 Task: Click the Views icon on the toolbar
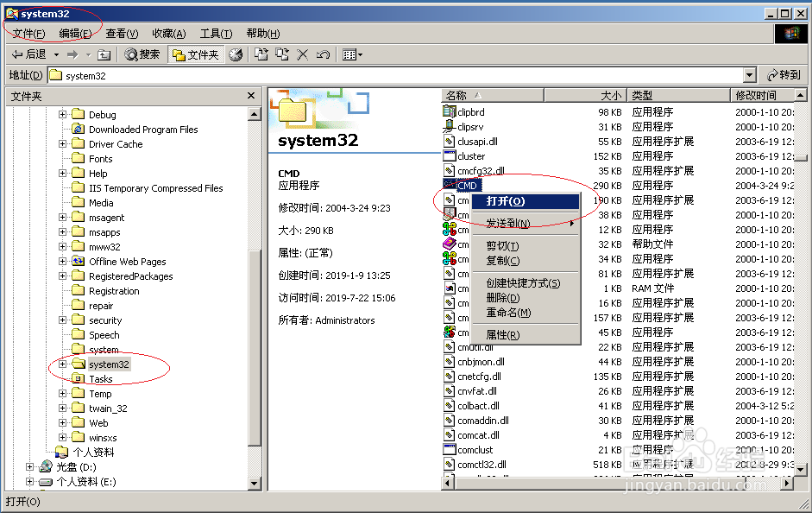coord(349,54)
